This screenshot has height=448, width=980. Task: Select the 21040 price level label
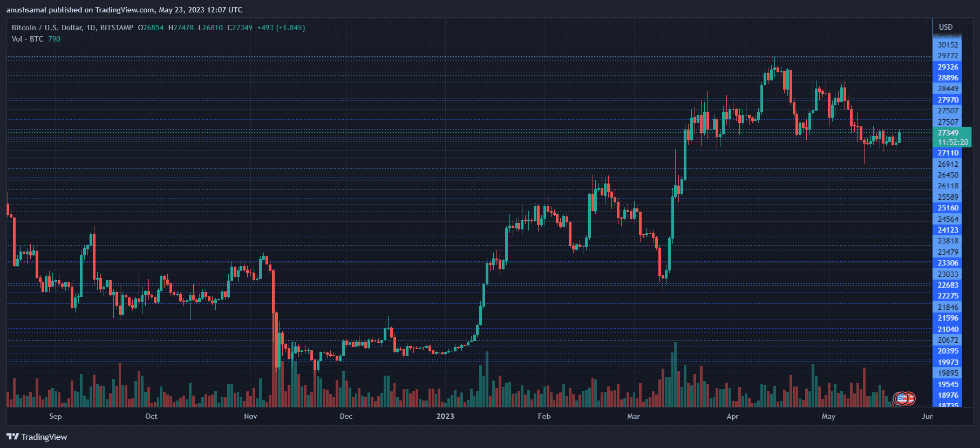(948, 329)
